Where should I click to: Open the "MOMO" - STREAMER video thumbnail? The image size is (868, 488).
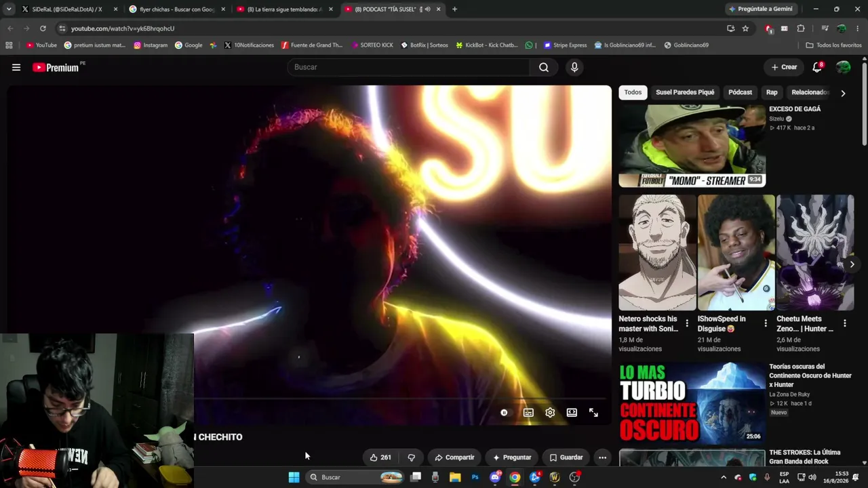pyautogui.click(x=692, y=146)
